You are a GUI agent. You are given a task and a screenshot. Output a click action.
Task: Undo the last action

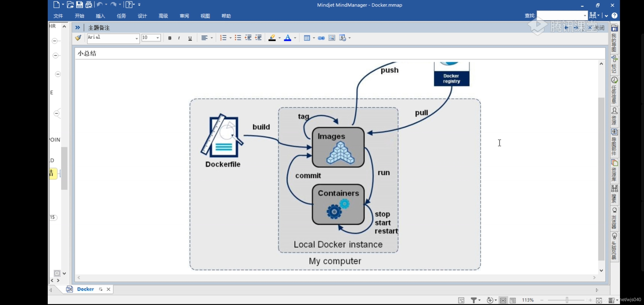point(99,5)
